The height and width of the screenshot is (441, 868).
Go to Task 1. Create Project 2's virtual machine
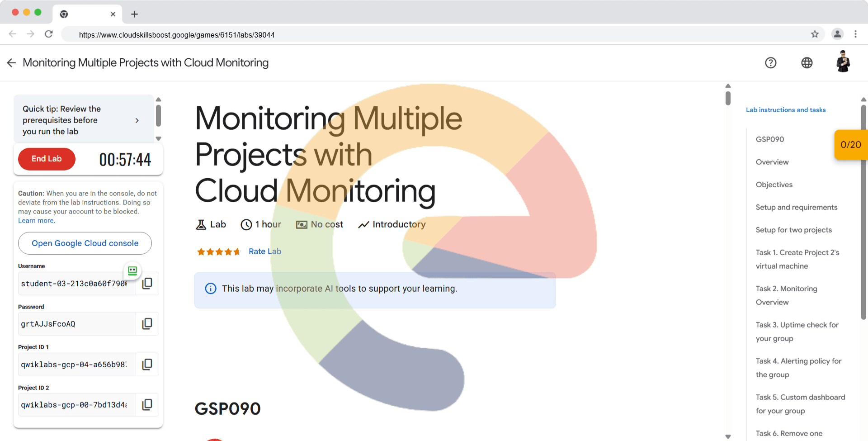pyautogui.click(x=797, y=259)
